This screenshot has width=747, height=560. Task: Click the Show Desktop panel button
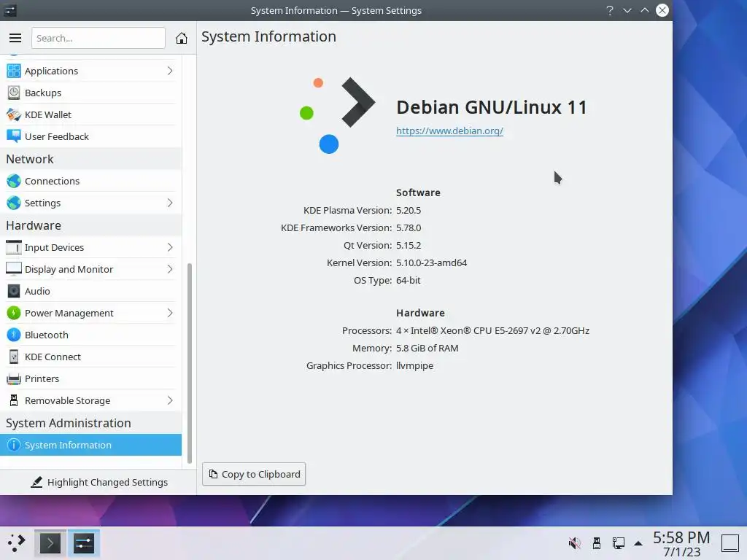click(x=729, y=543)
